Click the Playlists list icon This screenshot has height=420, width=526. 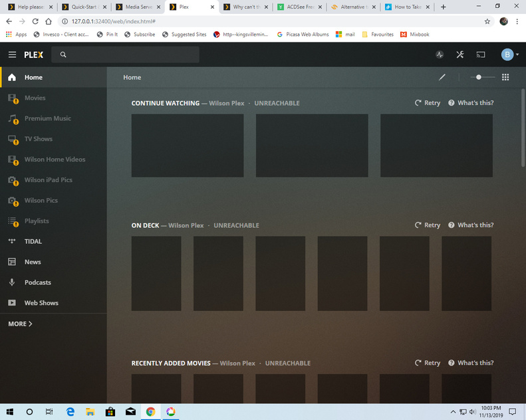pyautogui.click(x=13, y=221)
